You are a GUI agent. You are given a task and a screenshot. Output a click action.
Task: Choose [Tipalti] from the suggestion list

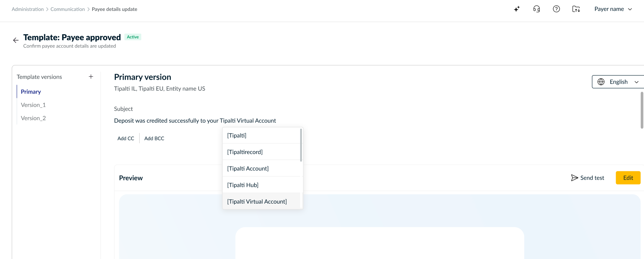(261, 135)
